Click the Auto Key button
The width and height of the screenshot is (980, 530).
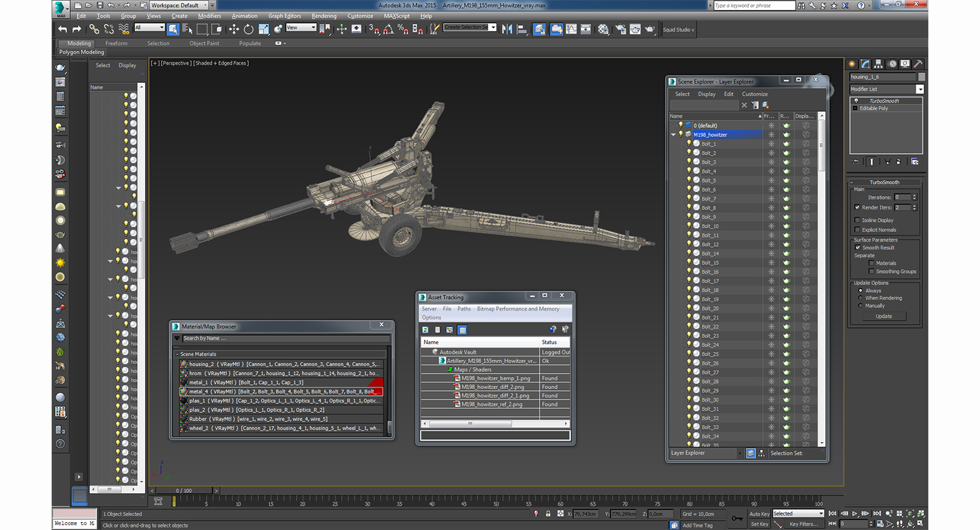point(759,514)
